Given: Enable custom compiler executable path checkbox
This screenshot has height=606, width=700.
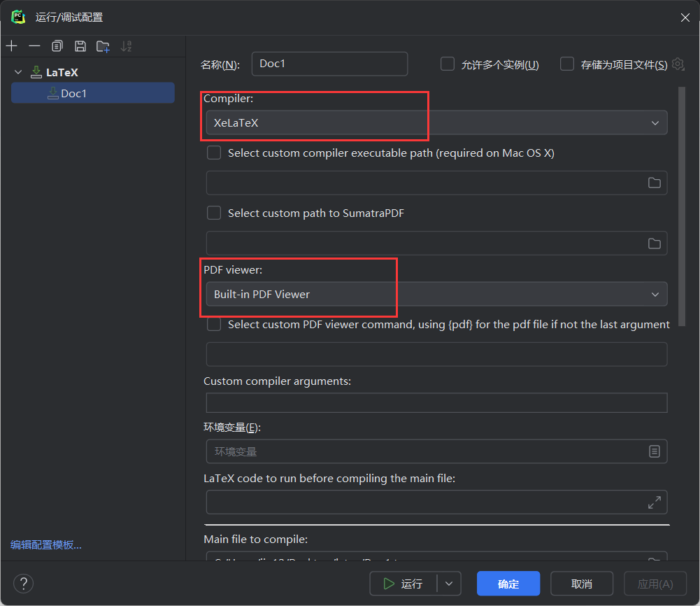Looking at the screenshot, I should tap(214, 153).
